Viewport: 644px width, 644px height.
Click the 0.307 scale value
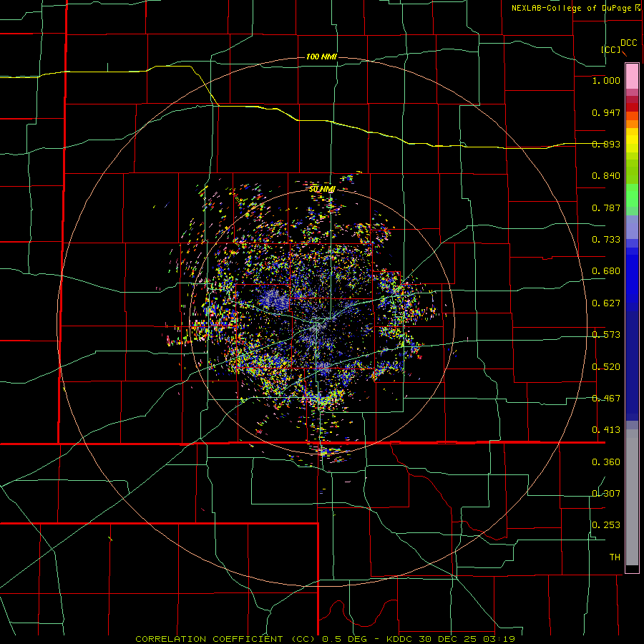606,494
